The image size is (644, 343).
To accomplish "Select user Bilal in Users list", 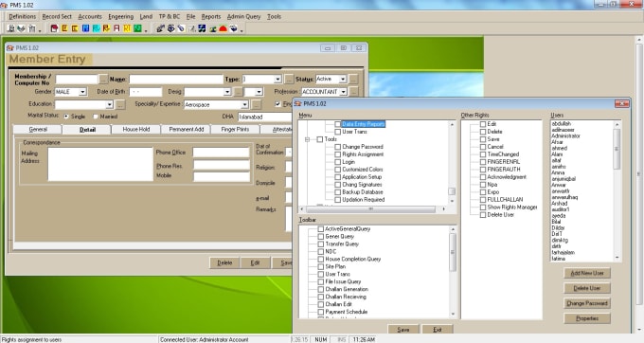I will coord(557,222).
